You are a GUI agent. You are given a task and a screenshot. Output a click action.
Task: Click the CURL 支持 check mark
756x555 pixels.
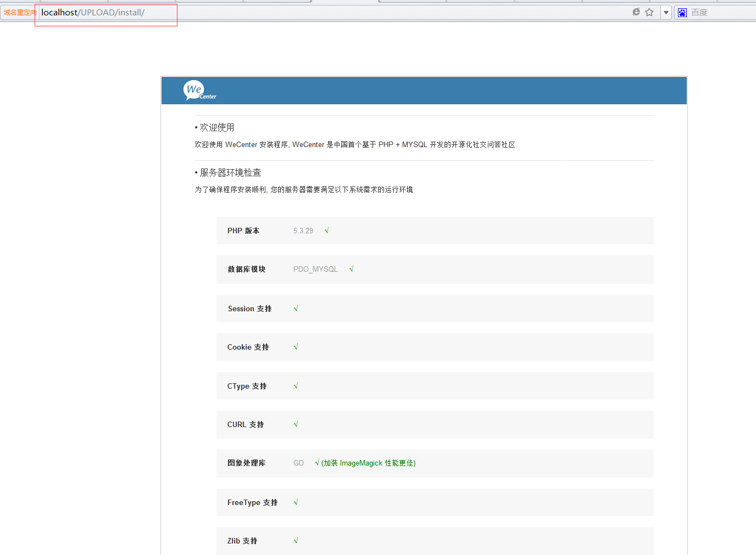(x=296, y=424)
